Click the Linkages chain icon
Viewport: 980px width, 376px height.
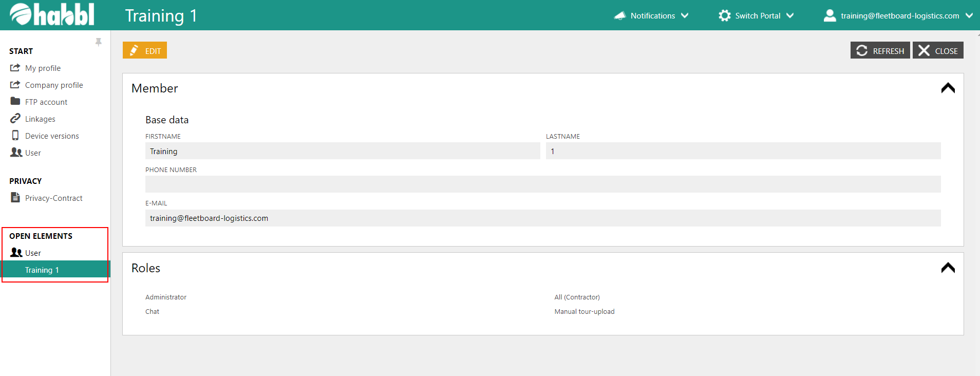[x=15, y=118]
